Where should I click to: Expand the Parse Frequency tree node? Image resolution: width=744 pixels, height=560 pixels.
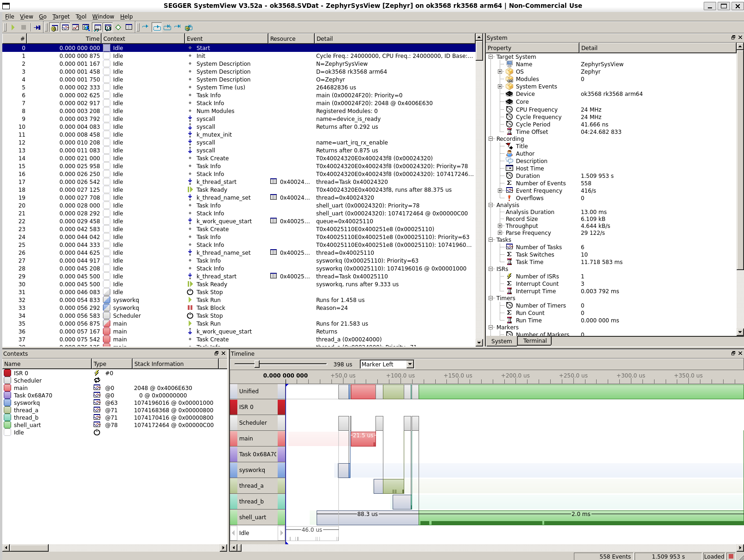[500, 233]
